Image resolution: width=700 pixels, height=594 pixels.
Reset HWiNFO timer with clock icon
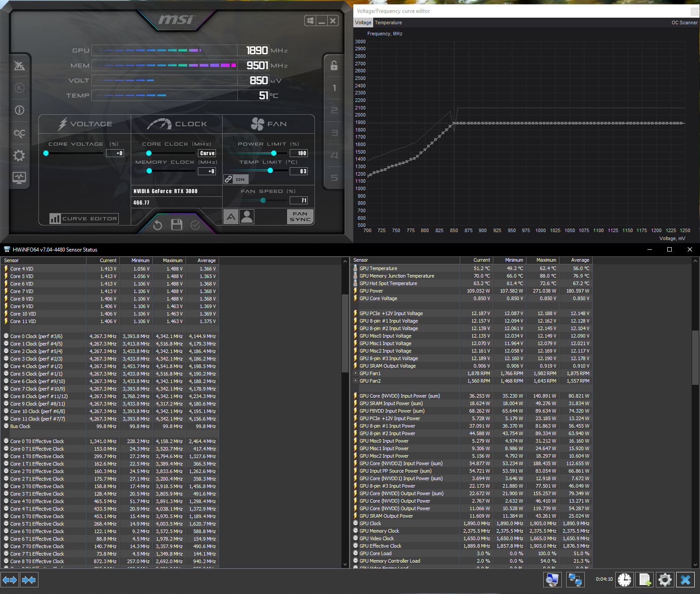(x=624, y=580)
